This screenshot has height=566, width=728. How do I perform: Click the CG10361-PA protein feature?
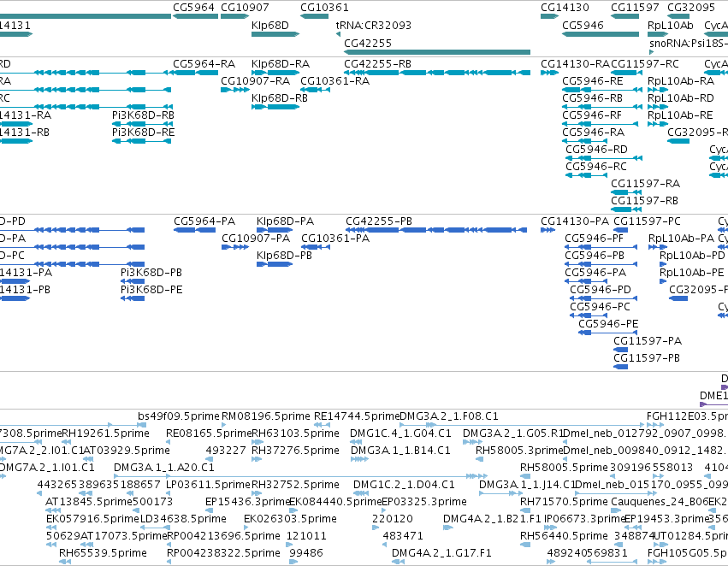317,247
